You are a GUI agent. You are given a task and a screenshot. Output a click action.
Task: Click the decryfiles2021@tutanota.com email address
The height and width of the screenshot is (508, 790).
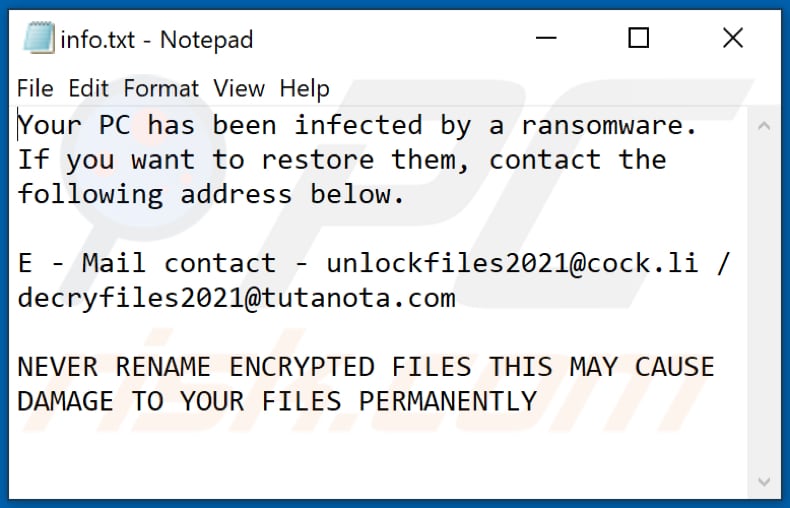click(x=236, y=298)
